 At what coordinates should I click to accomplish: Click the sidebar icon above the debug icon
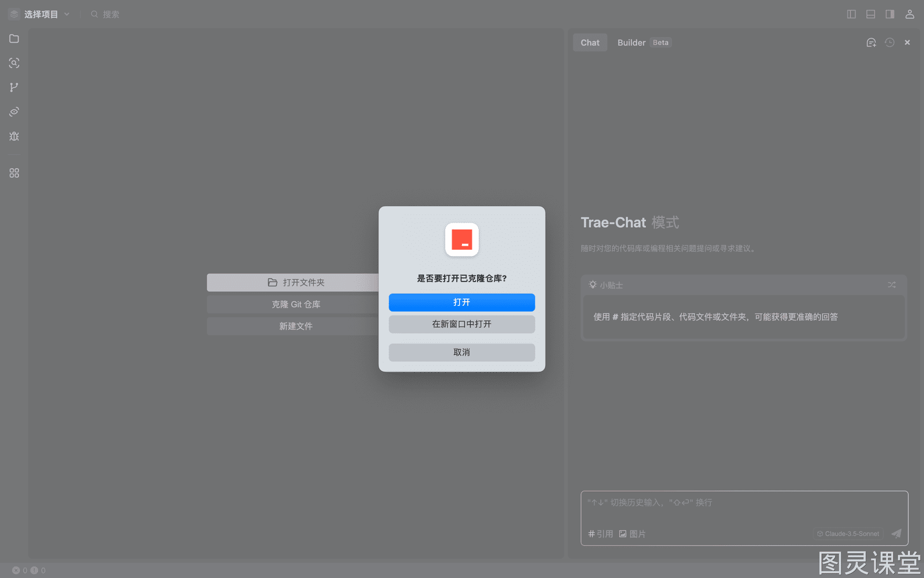pyautogui.click(x=14, y=112)
